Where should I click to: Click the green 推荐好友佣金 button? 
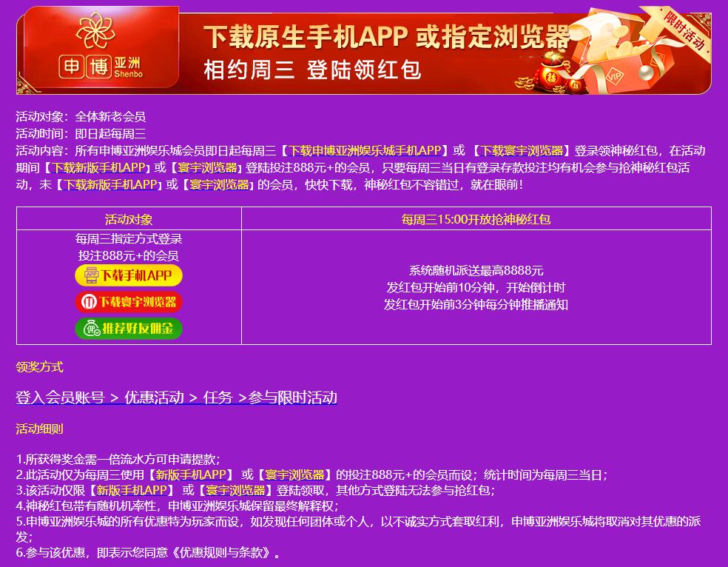point(129,329)
